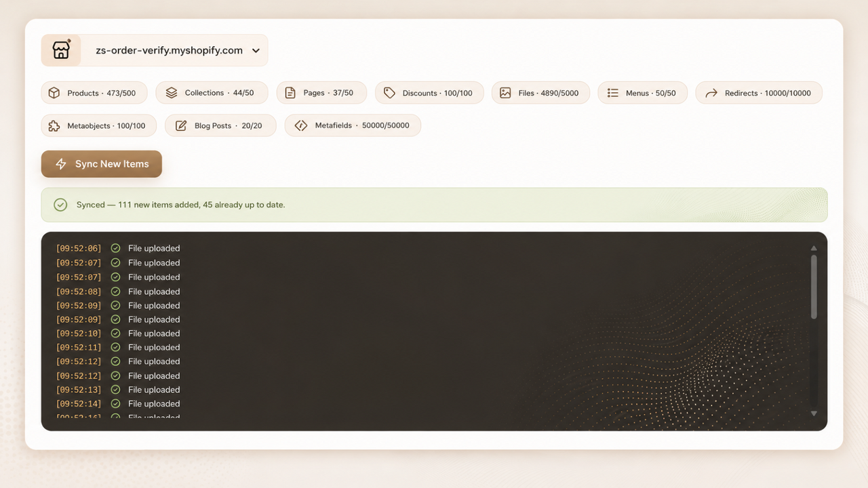
Task: Click log scrollbar down arrow
Action: point(814,413)
